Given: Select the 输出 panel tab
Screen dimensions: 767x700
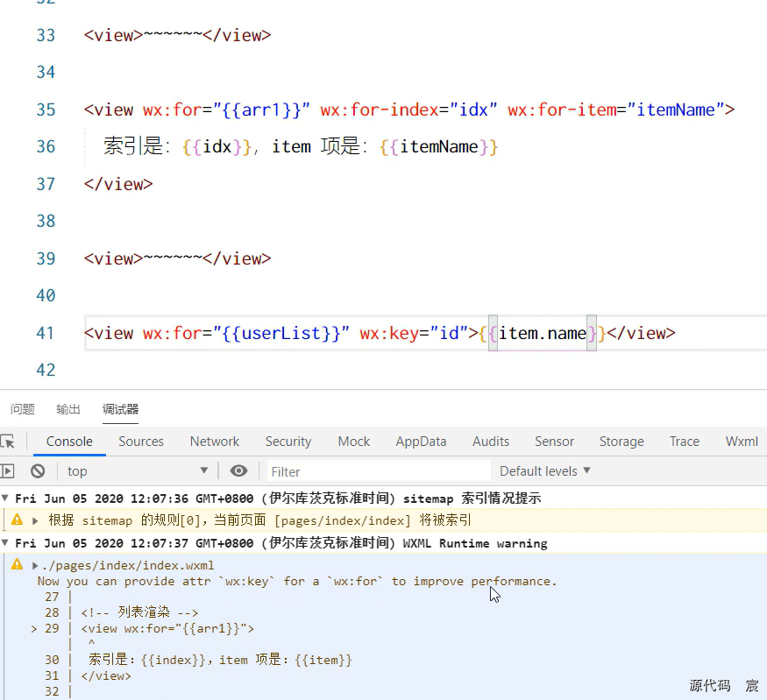Looking at the screenshot, I should pyautogui.click(x=68, y=409).
